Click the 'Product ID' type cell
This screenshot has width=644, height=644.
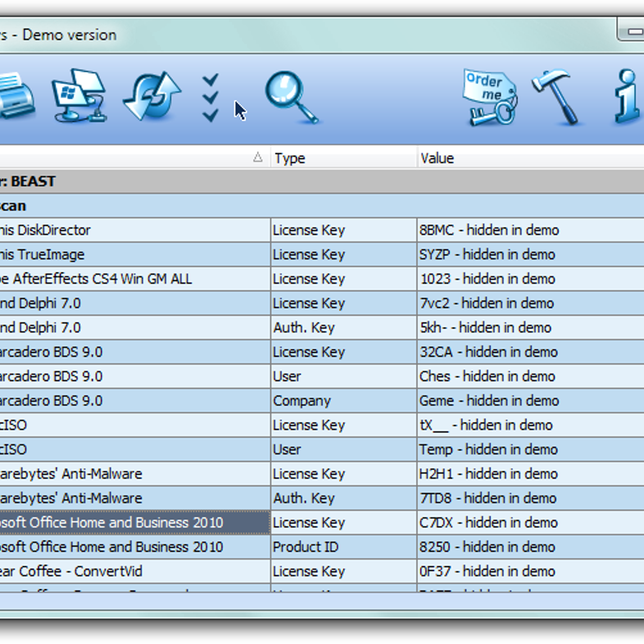pyautogui.click(x=343, y=547)
